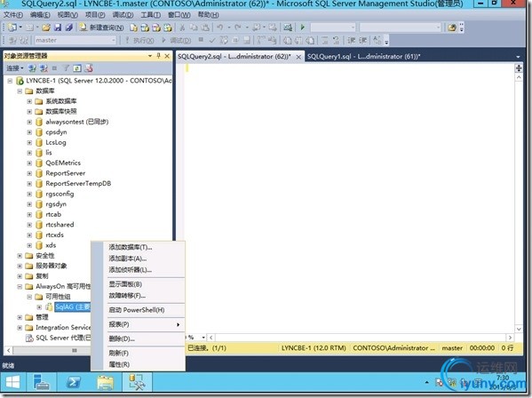Open the editor zoom percentage dropdown

pos(203,338)
